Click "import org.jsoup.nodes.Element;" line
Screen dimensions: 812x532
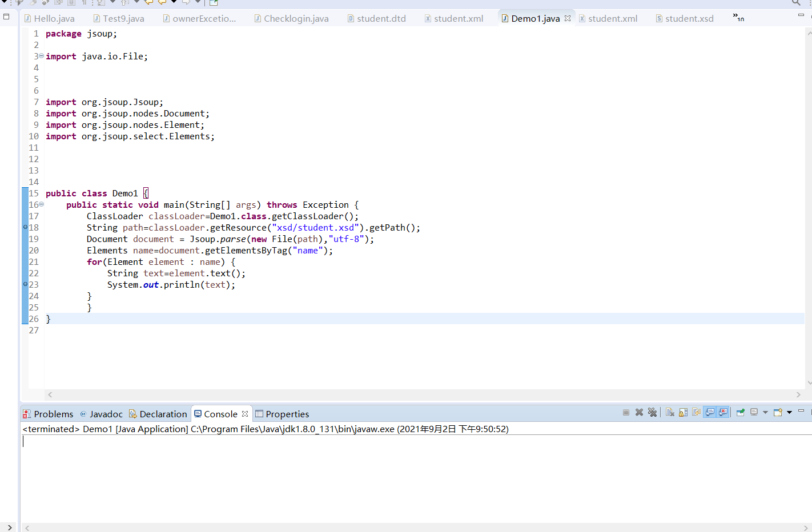point(125,125)
